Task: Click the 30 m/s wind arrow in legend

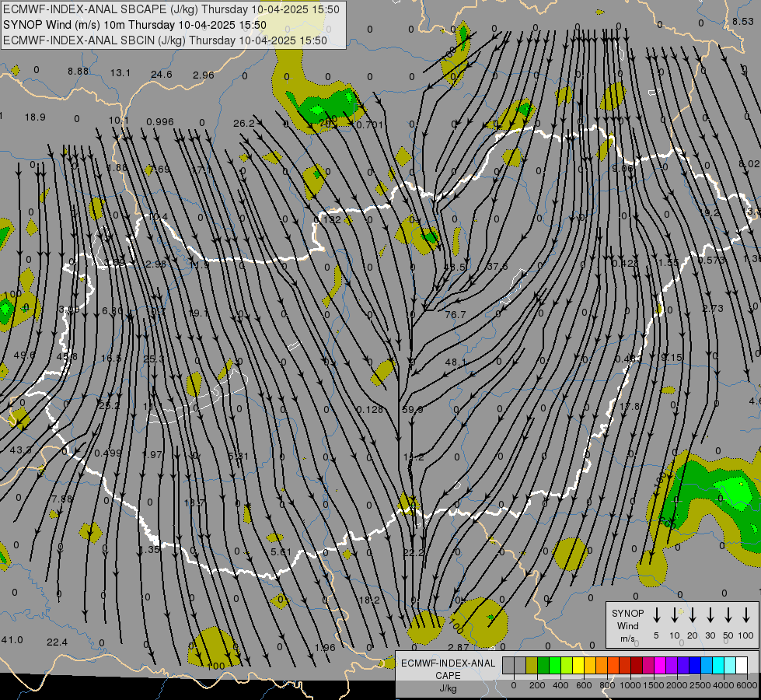Action: coord(710,615)
